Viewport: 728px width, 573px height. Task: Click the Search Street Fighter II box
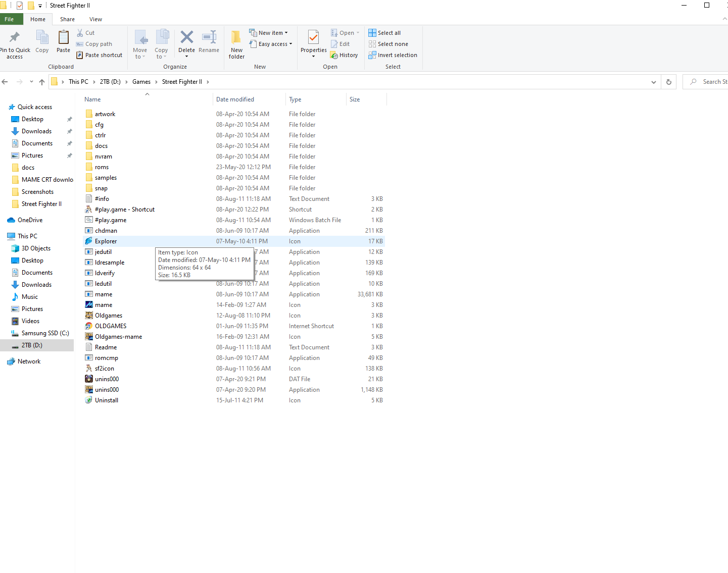(x=706, y=82)
